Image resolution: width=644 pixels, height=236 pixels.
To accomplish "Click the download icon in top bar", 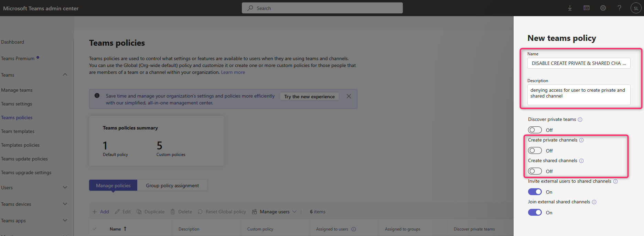I will click(570, 8).
